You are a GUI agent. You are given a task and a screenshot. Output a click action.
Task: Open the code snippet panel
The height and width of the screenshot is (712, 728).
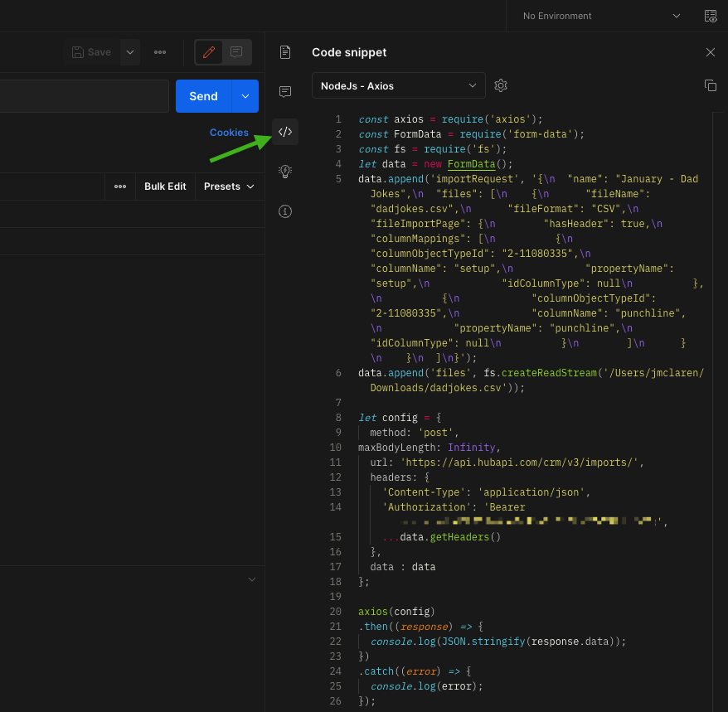[x=284, y=131]
